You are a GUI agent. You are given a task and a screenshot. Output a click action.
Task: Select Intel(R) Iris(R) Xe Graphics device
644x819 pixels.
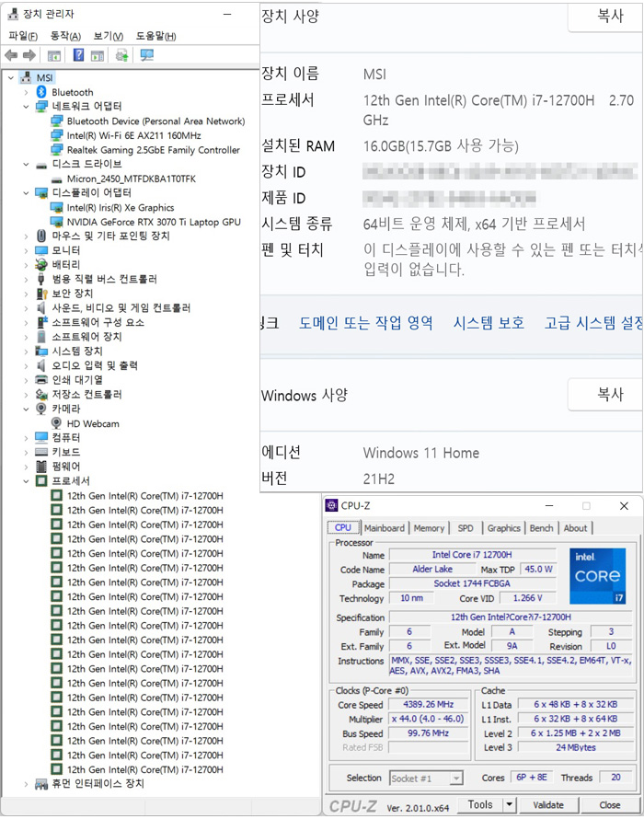click(x=121, y=207)
